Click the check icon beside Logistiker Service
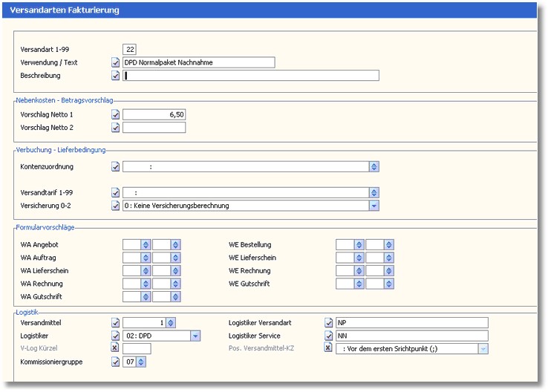This screenshot has height=392, width=548. pos(328,336)
